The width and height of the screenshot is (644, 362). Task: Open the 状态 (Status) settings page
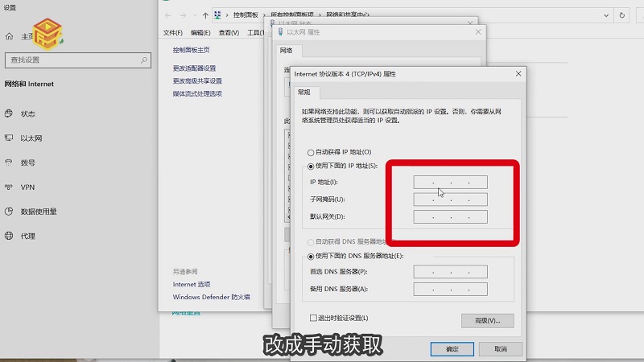point(28,113)
